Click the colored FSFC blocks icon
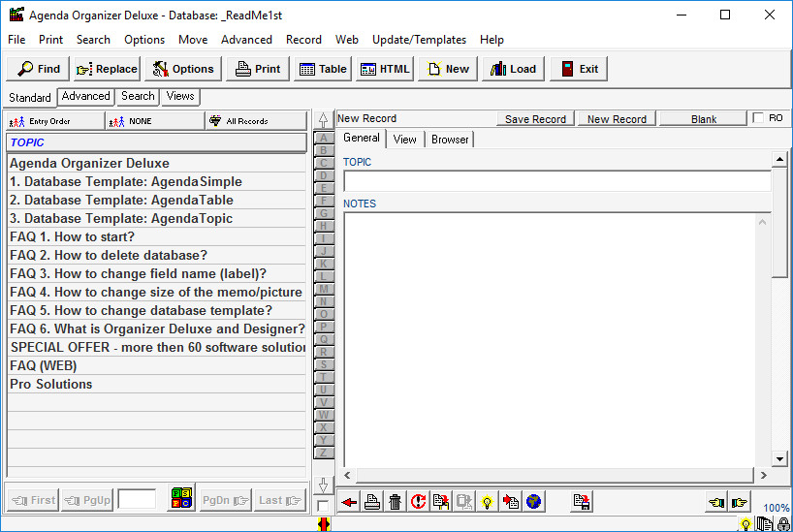The height and width of the screenshot is (532, 793). pos(181,498)
